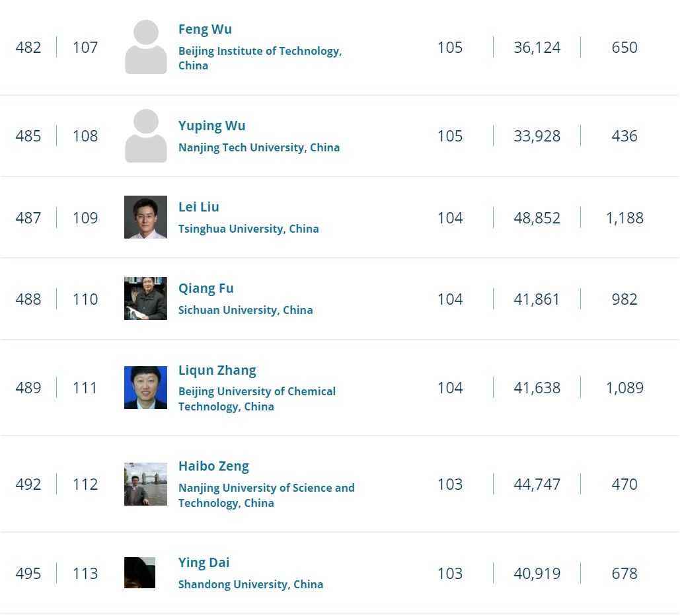Click Haibo Zeng's profile photo

click(145, 484)
